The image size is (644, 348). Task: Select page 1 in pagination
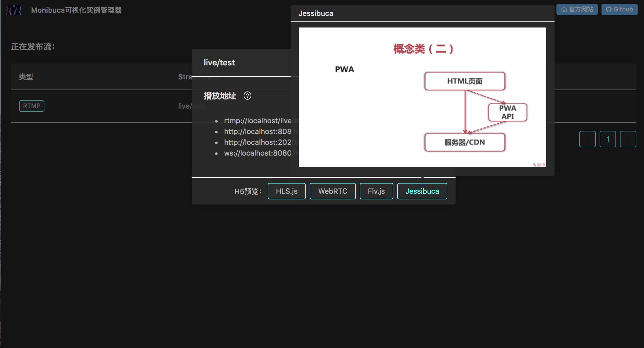coord(608,139)
